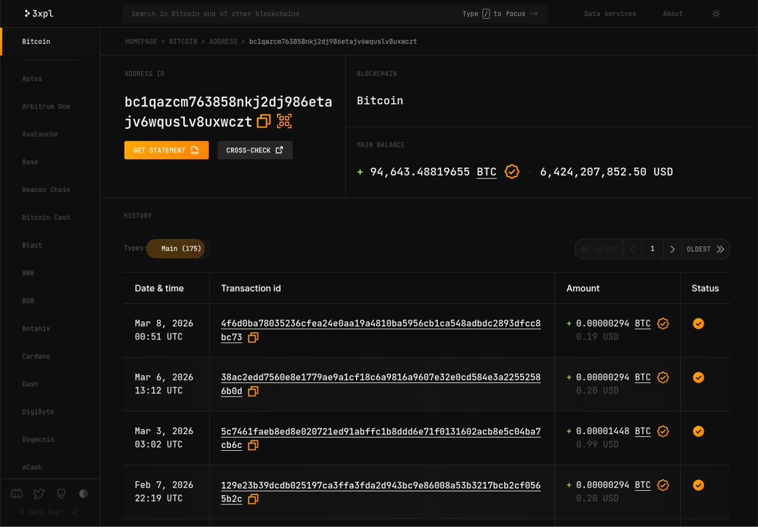Screen dimensions: 758x532
Task: Copy the first transaction id ending bc73
Action: click(x=253, y=337)
